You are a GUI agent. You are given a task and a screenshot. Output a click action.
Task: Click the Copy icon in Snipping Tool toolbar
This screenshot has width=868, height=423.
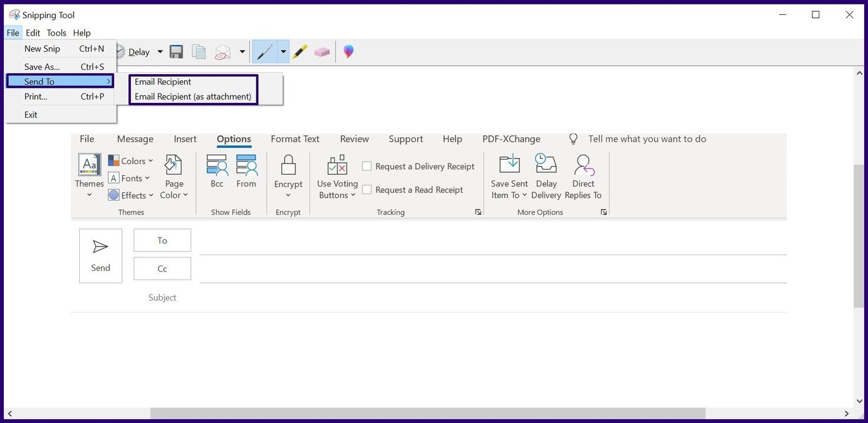click(x=199, y=52)
